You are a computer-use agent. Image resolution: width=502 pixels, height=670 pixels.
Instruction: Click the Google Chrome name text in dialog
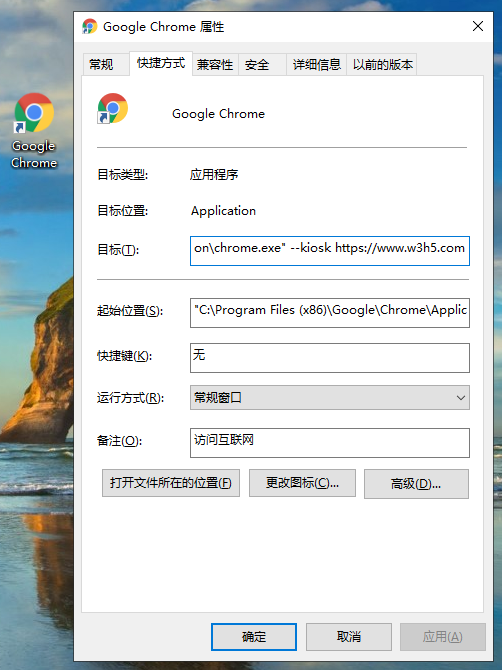(218, 114)
